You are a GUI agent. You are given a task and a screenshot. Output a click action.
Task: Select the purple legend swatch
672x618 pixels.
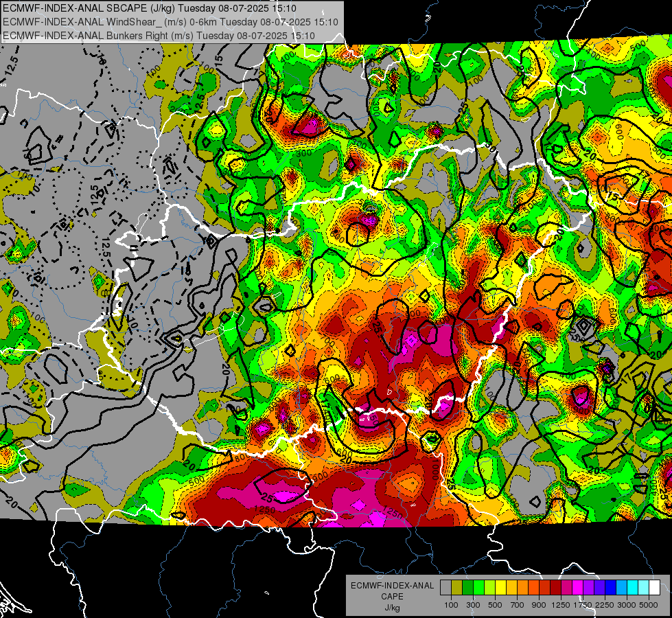[x=589, y=587]
